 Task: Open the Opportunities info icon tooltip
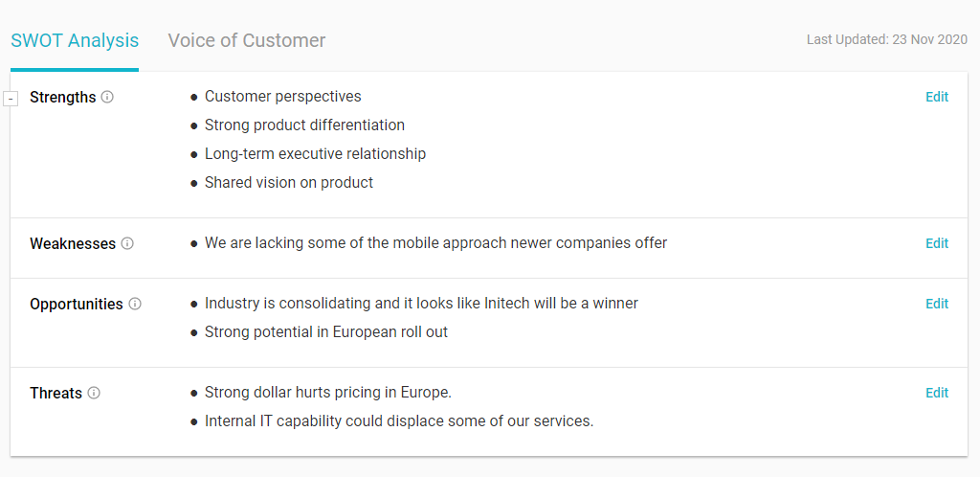[135, 304]
